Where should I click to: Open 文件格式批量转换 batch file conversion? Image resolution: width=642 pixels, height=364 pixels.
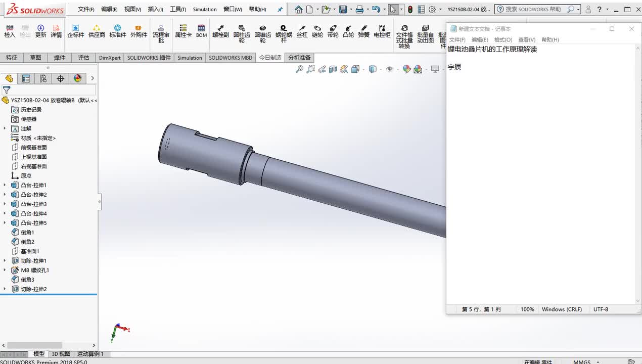pos(404,37)
